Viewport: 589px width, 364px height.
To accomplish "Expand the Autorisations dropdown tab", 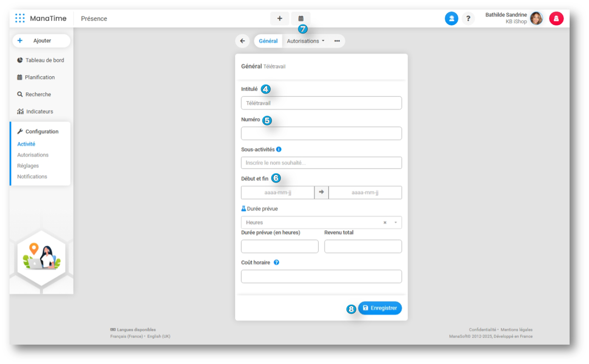I will (x=305, y=41).
